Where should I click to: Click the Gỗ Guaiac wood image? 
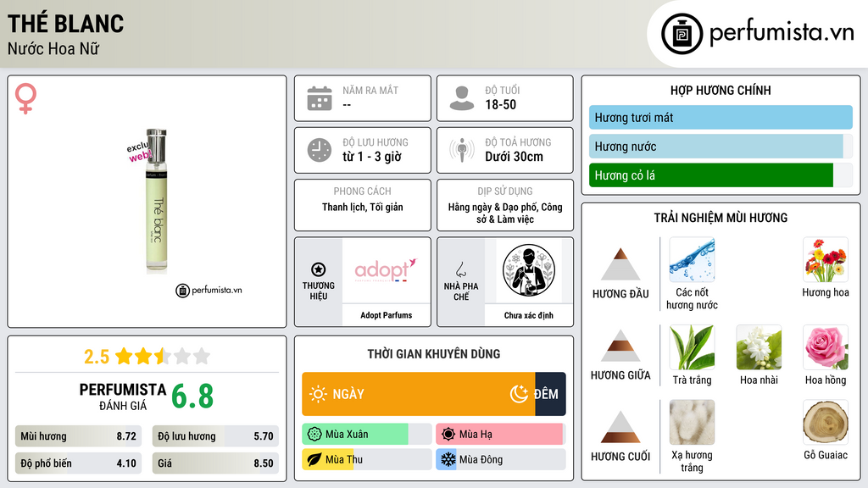[826, 422]
